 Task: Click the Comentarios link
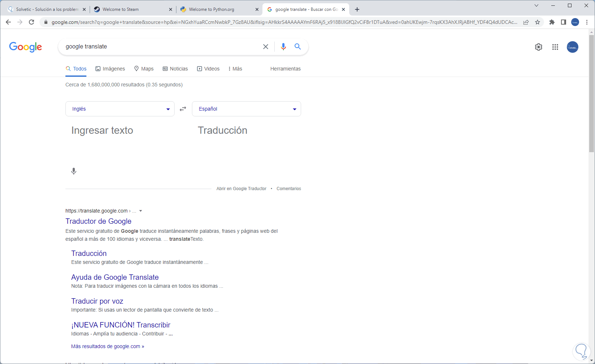click(289, 189)
